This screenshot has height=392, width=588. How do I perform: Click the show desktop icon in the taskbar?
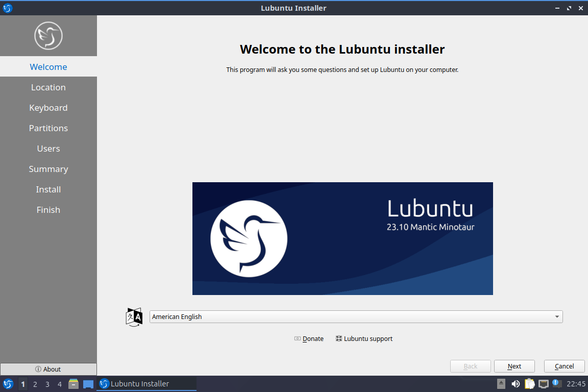coord(88,384)
